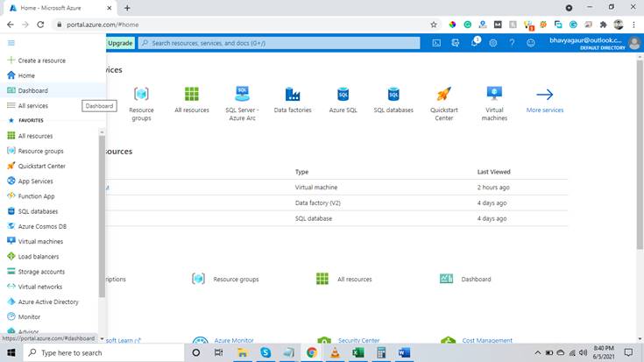644x362 pixels.
Task: Open the bhavyagaur account menu
Action: [x=594, y=43]
